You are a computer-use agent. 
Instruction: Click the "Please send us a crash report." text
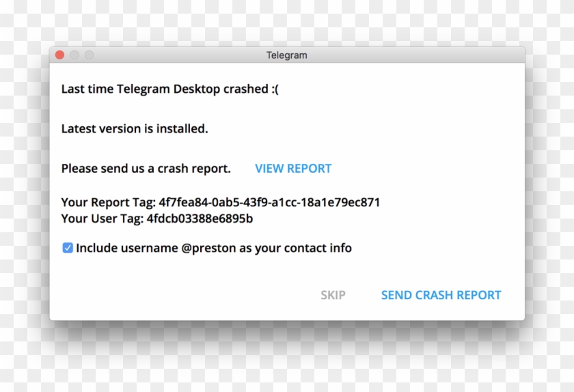[146, 169]
